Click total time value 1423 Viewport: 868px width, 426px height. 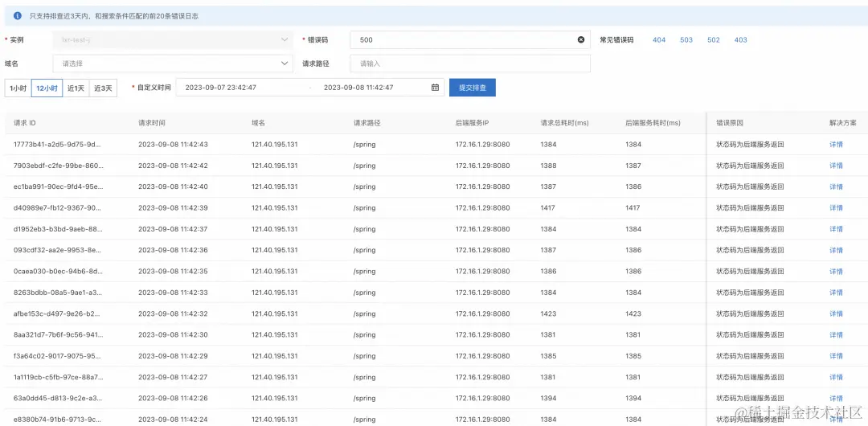point(549,313)
